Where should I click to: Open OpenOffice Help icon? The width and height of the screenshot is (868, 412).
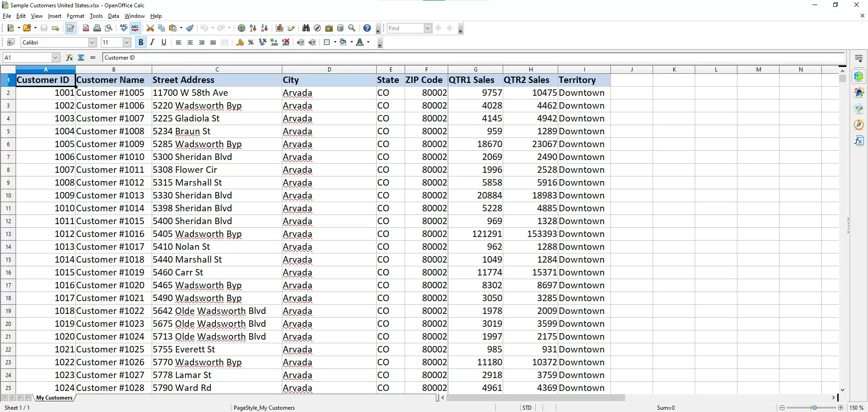367,28
